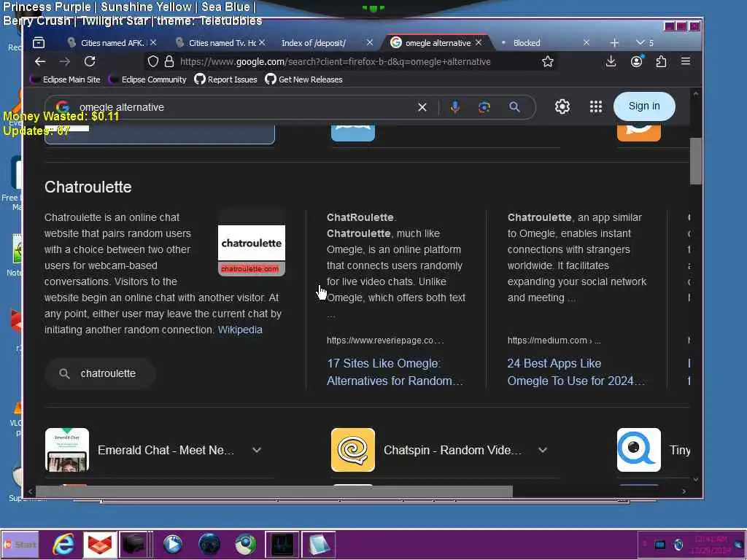Open Windows Media Player in taskbar
This screenshot has height=560, width=747.
click(x=172, y=544)
